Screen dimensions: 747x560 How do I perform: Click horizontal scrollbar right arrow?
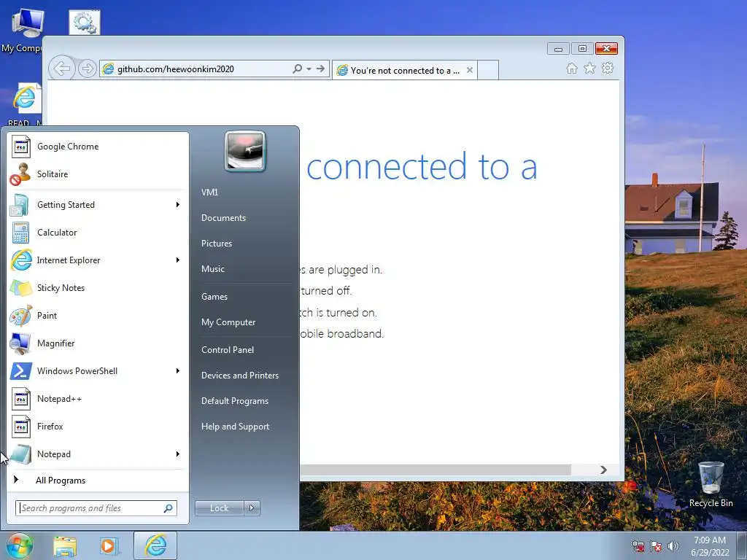tap(603, 470)
